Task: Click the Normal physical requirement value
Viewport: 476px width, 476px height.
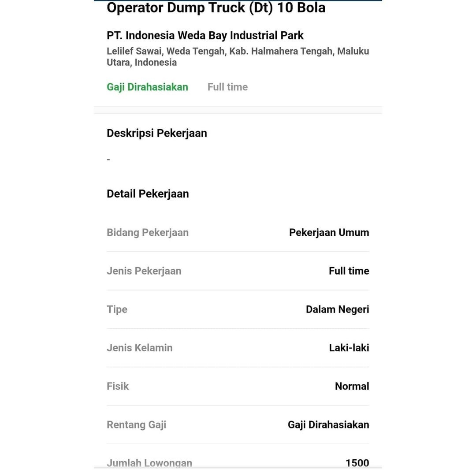Action: click(352, 387)
